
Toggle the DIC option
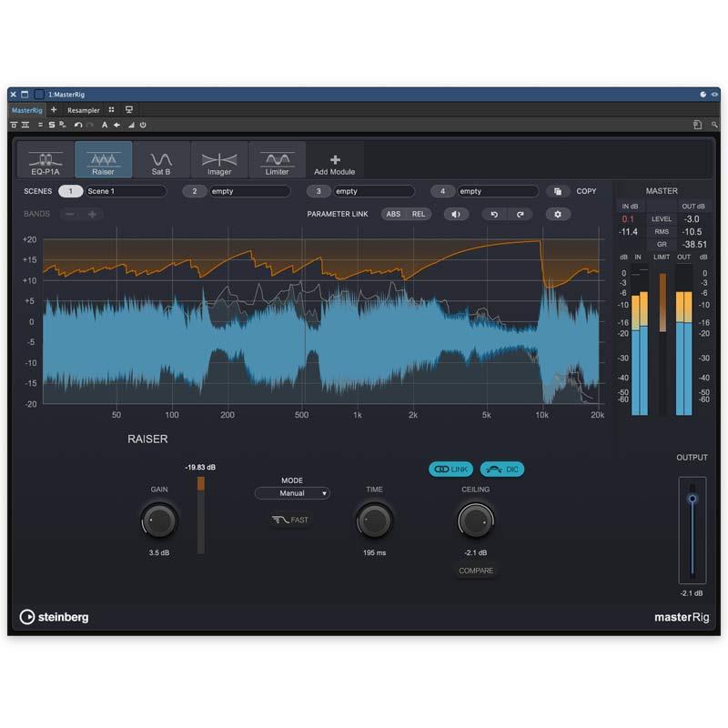[x=502, y=470]
